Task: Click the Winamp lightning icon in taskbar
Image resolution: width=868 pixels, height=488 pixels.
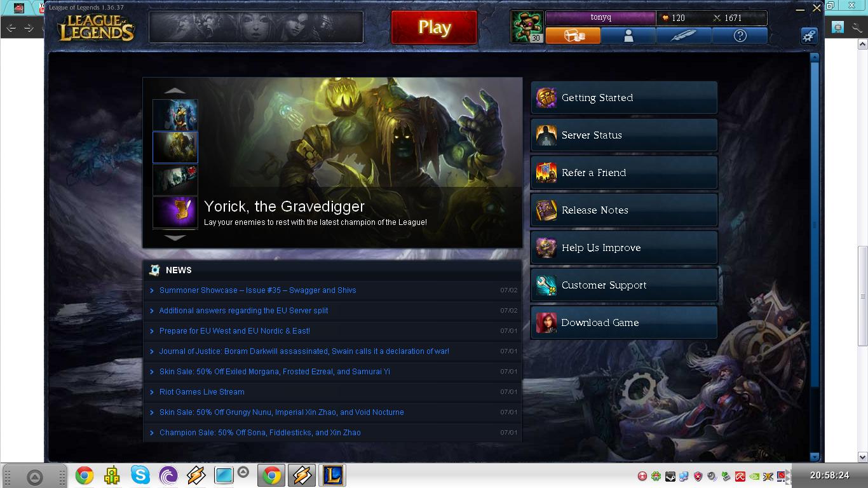Action: tap(196, 475)
